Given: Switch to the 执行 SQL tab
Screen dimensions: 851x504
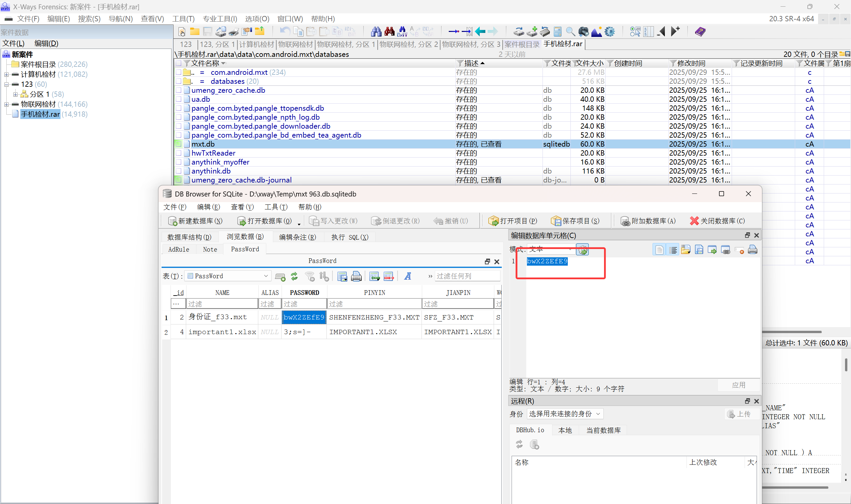Looking at the screenshot, I should pos(350,237).
